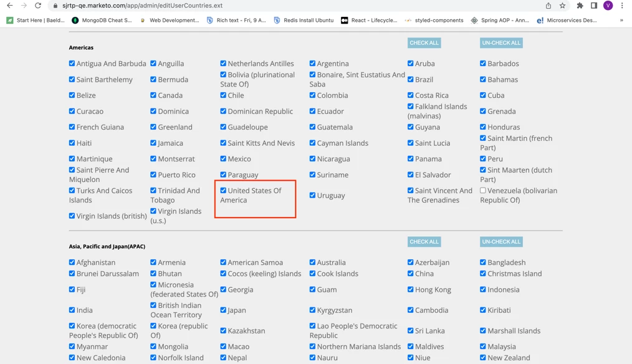Open the Rich text bookmark
This screenshot has width=632, height=364.
pyautogui.click(x=236, y=20)
